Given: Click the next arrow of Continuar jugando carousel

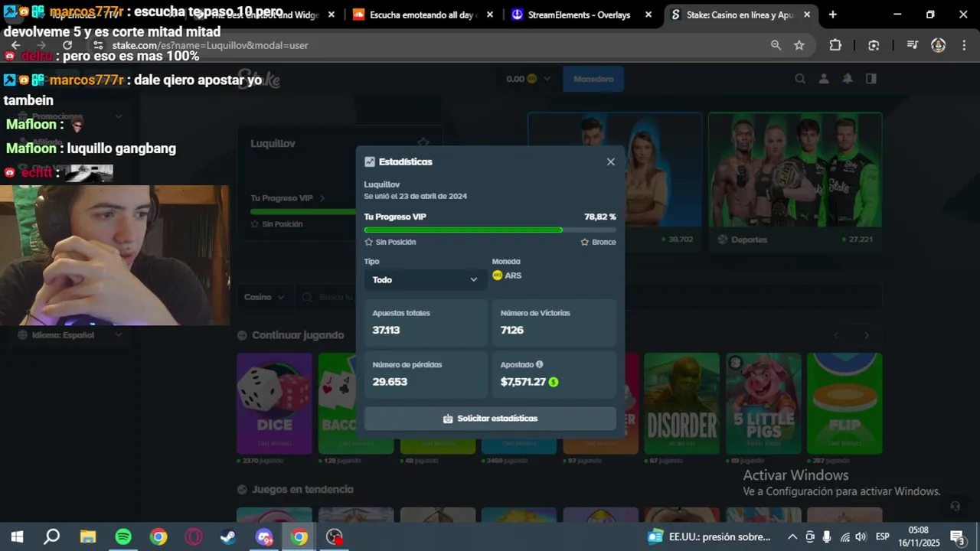Looking at the screenshot, I should coord(867,335).
